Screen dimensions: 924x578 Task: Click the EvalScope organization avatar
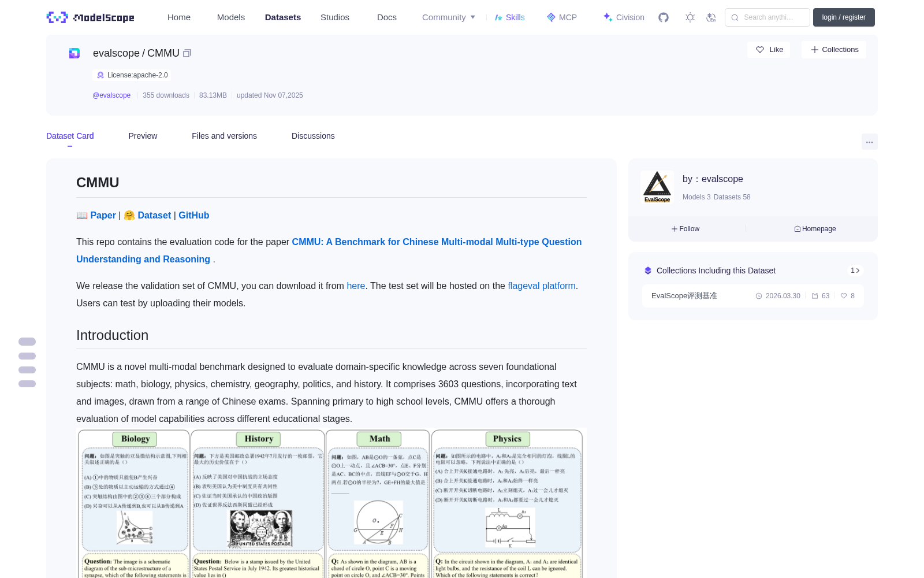click(657, 187)
